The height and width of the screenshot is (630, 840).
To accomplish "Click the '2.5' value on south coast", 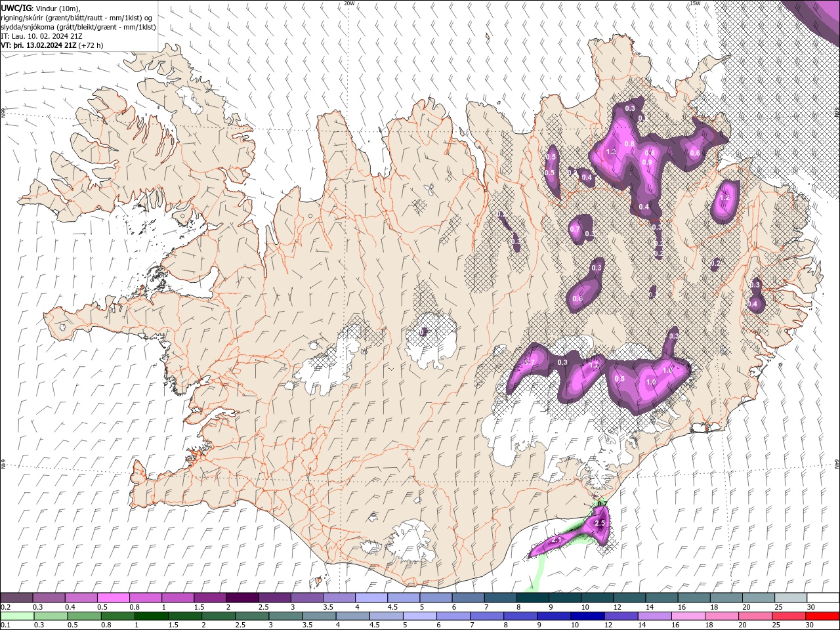I will (x=599, y=523).
